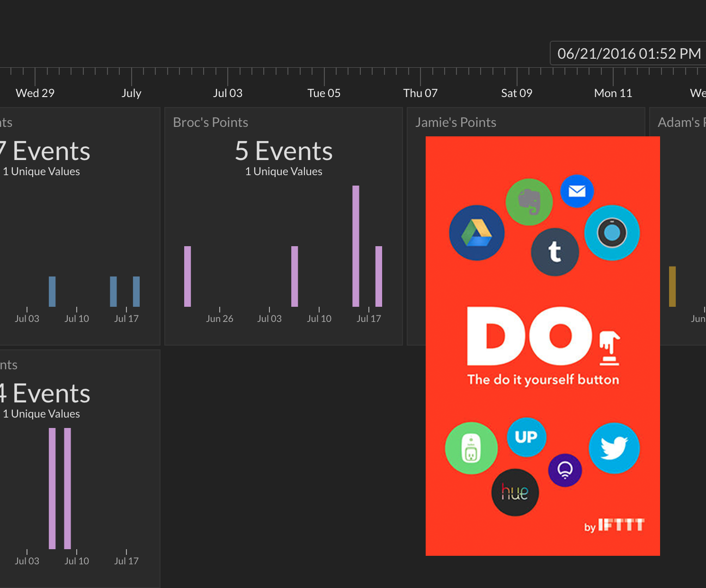Click the brown bar in Adam's chart
This screenshot has height=588, width=706.
[x=672, y=286]
